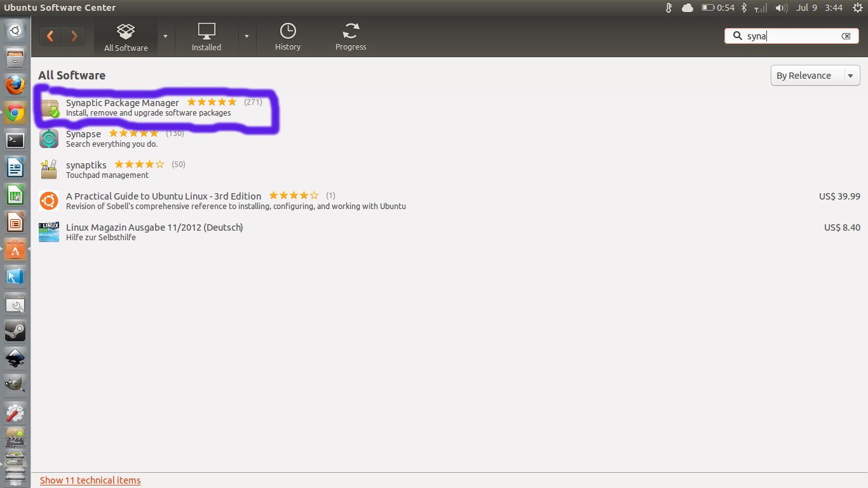The image size is (868, 488).
Task: Select A Practical Guide to Ubuntu Linux
Action: coord(448,201)
